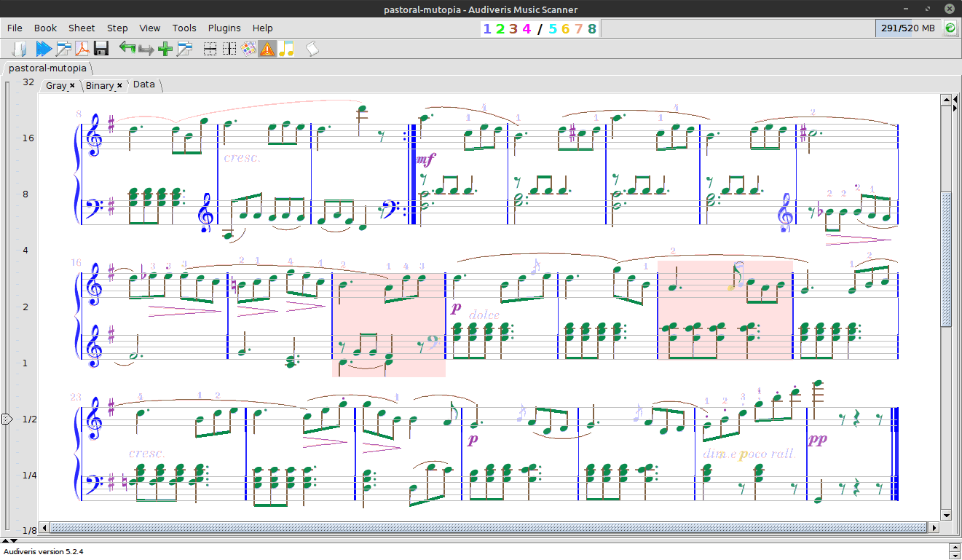Open the Plugins menu

[x=224, y=28]
